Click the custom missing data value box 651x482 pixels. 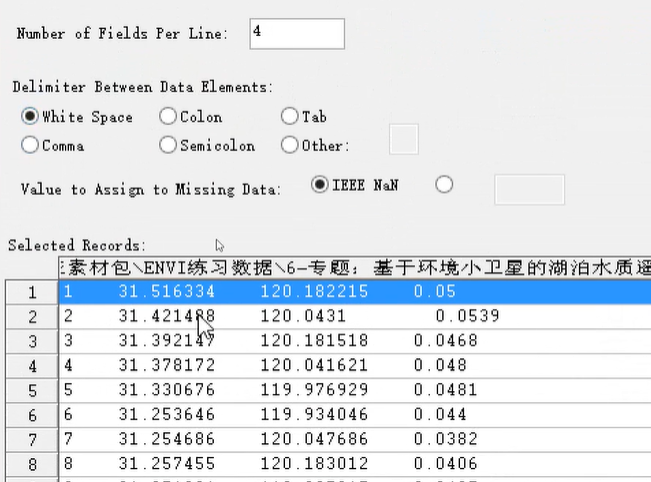pyautogui.click(x=529, y=190)
